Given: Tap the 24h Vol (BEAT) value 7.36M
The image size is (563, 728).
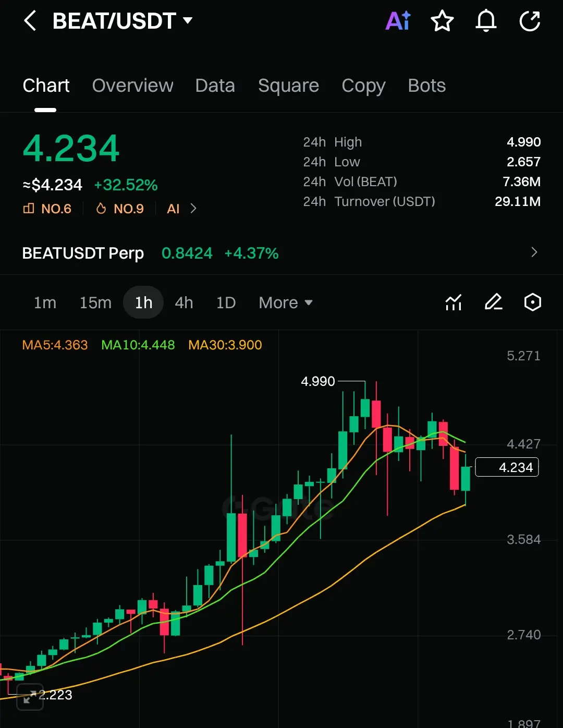Looking at the screenshot, I should pyautogui.click(x=521, y=181).
